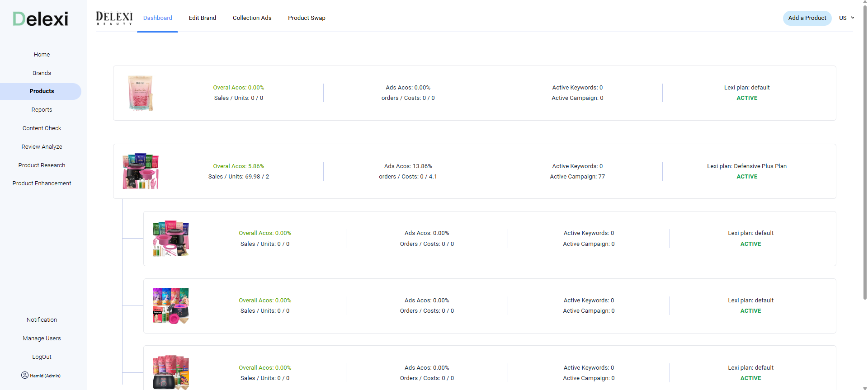Image resolution: width=868 pixels, height=390 pixels.
Task: Go to Reports in the sidebar
Action: (42, 110)
